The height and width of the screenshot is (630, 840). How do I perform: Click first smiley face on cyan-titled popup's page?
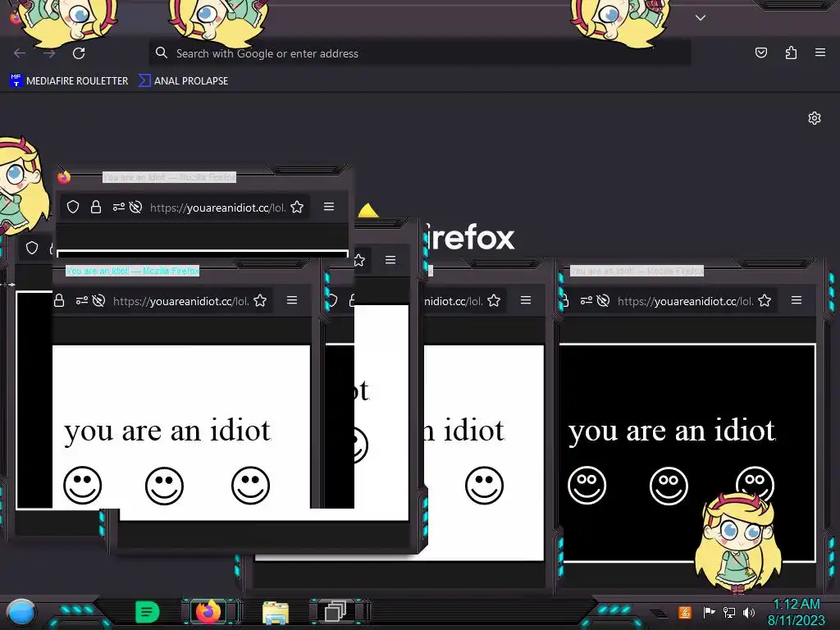[83, 486]
